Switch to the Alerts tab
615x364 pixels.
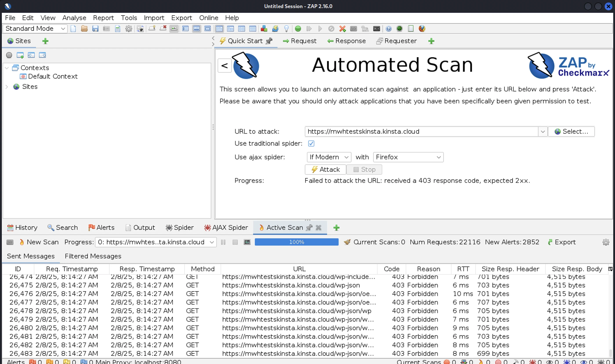101,228
